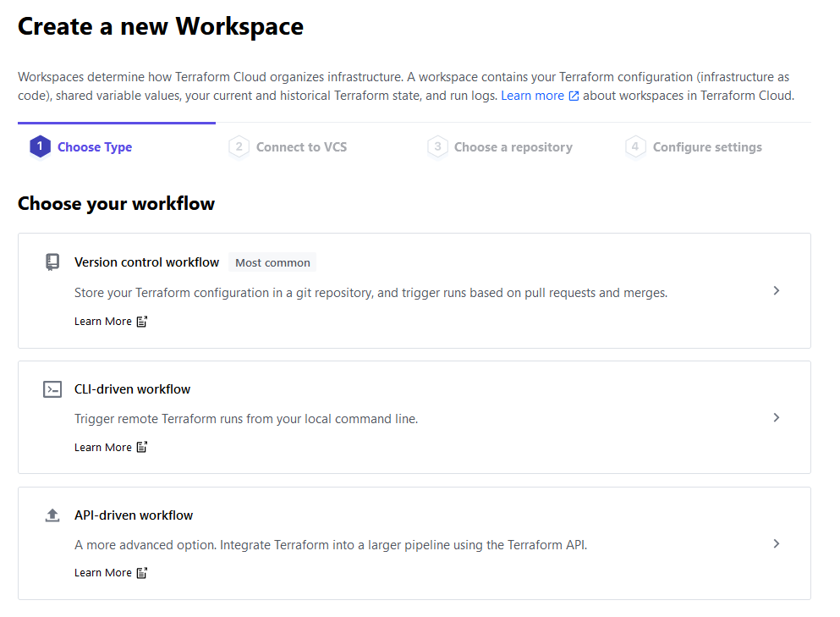Click the external link icon beside the top Learn more link
This screenshot has height=617, width=840.
tap(574, 96)
